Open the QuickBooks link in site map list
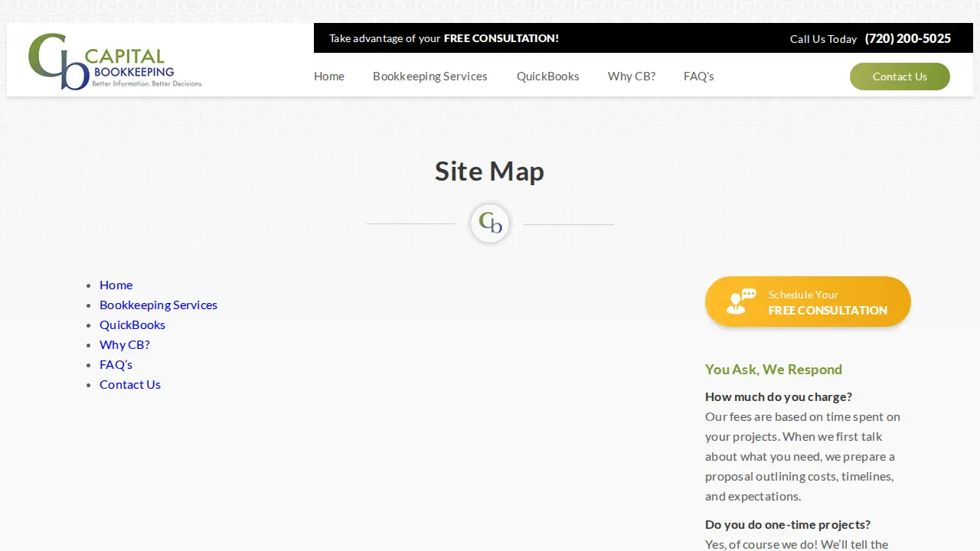Screen dimensions: 980x551 click(132, 324)
